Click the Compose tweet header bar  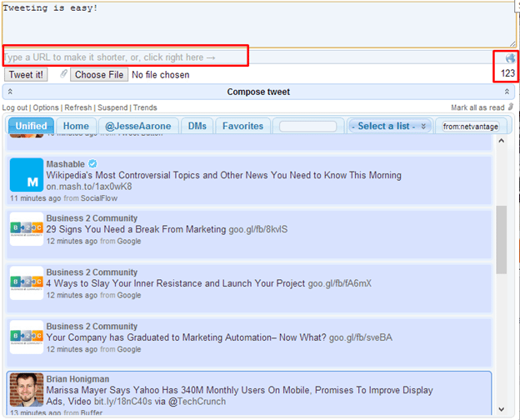pyautogui.click(x=258, y=92)
